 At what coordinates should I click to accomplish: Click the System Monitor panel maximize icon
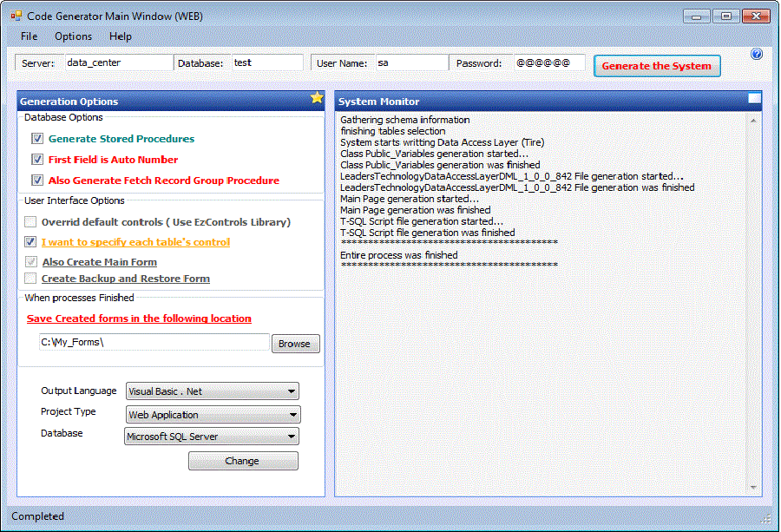click(x=754, y=99)
